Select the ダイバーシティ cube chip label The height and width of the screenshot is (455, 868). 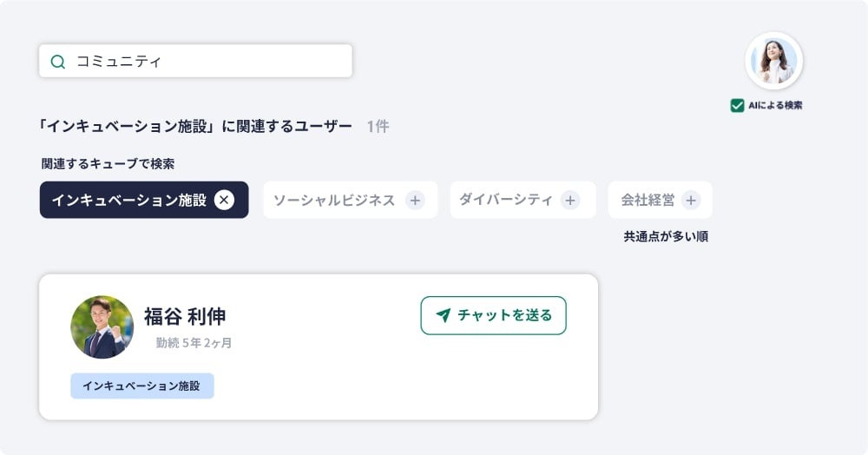(x=505, y=200)
